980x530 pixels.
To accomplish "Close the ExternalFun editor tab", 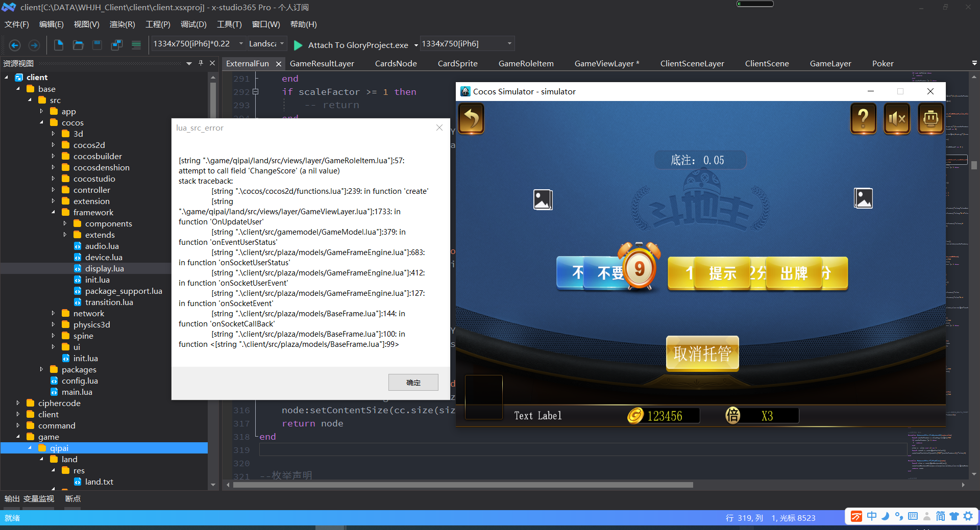I will tap(278, 64).
